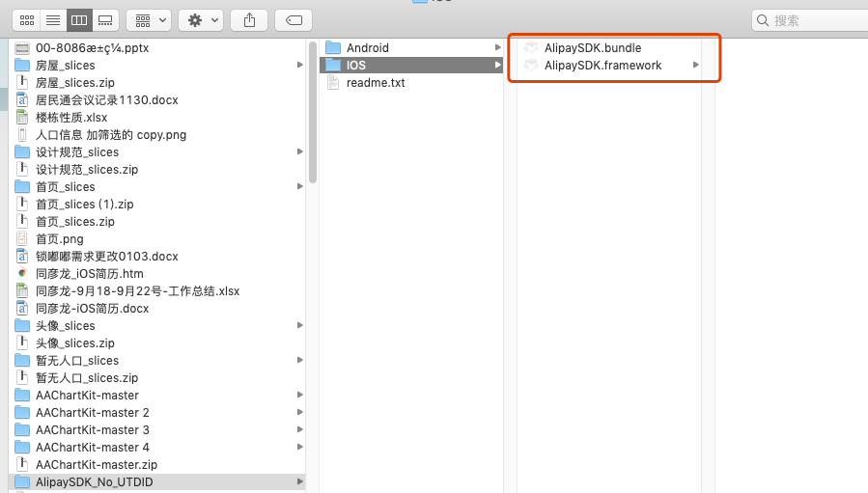Viewport: 868px width, 493px height.
Task: Select 头像_slices.zip file
Action: [x=157, y=343]
